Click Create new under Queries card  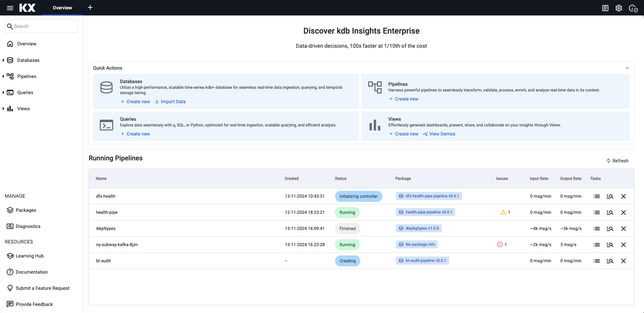[135, 134]
